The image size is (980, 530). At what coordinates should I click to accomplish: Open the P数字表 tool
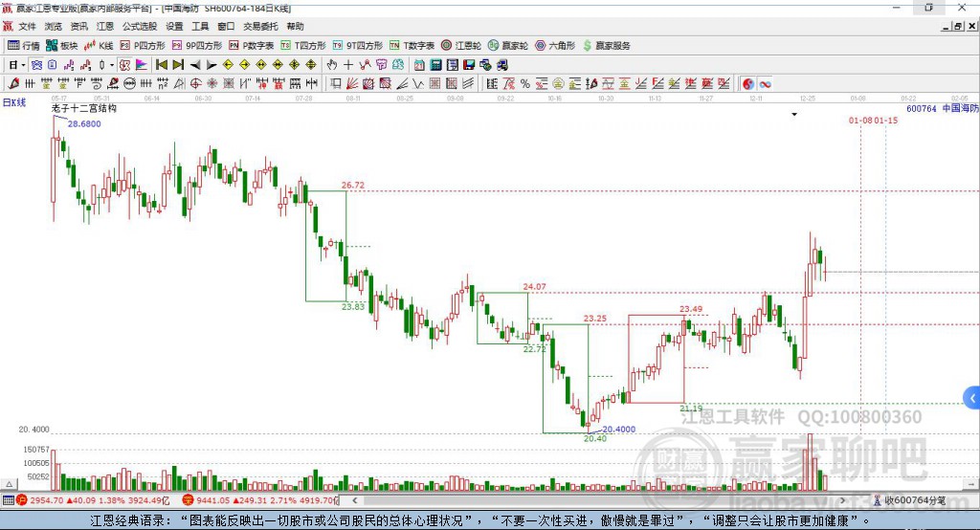click(252, 46)
